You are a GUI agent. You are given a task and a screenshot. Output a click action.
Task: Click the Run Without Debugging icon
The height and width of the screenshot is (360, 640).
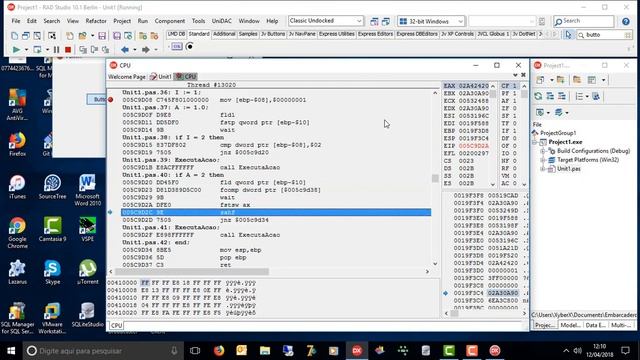pyautogui.click(x=37, y=50)
